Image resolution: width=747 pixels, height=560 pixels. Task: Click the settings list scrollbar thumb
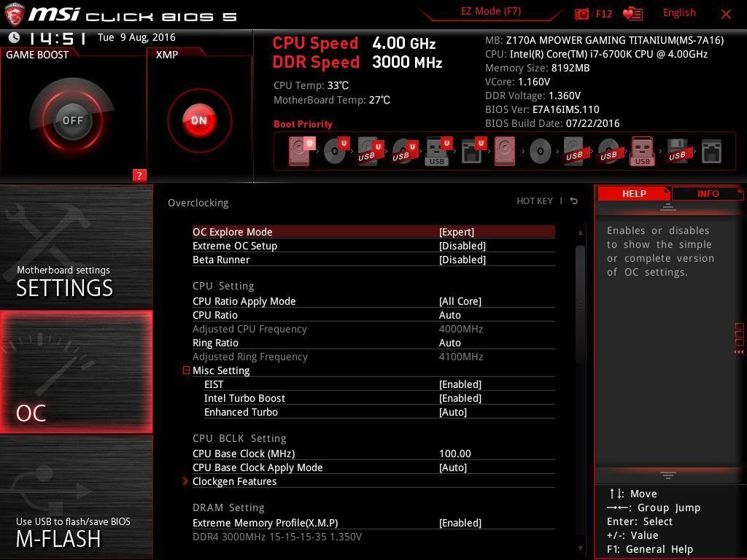coord(580,305)
